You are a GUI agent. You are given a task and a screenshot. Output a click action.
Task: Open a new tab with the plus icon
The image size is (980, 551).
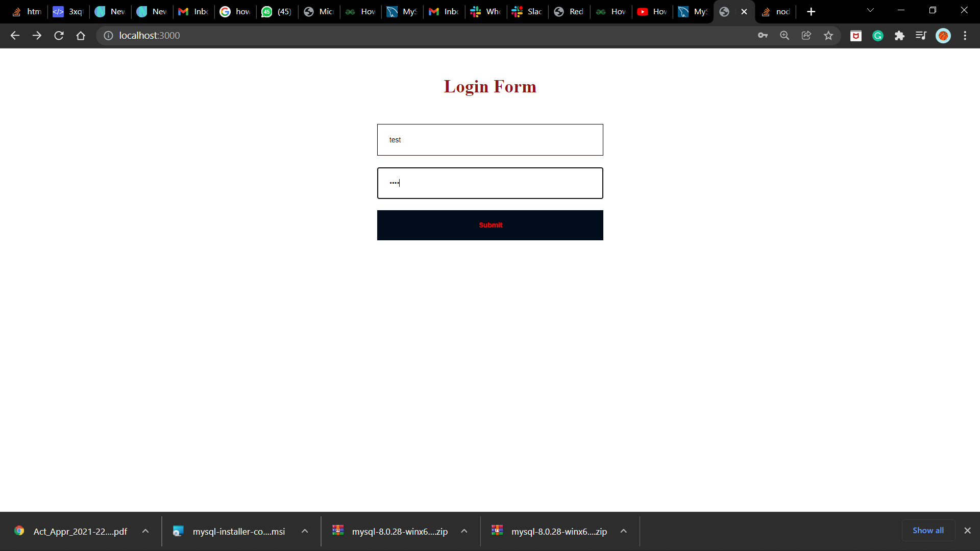(x=811, y=11)
